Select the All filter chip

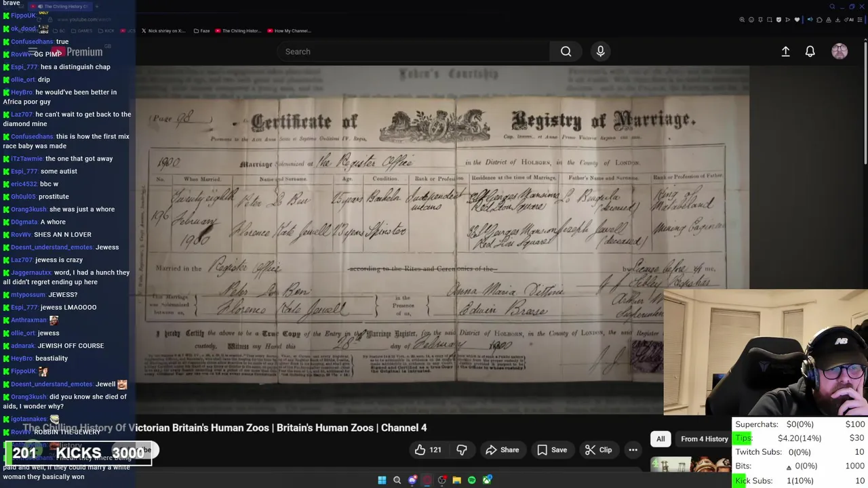click(660, 439)
